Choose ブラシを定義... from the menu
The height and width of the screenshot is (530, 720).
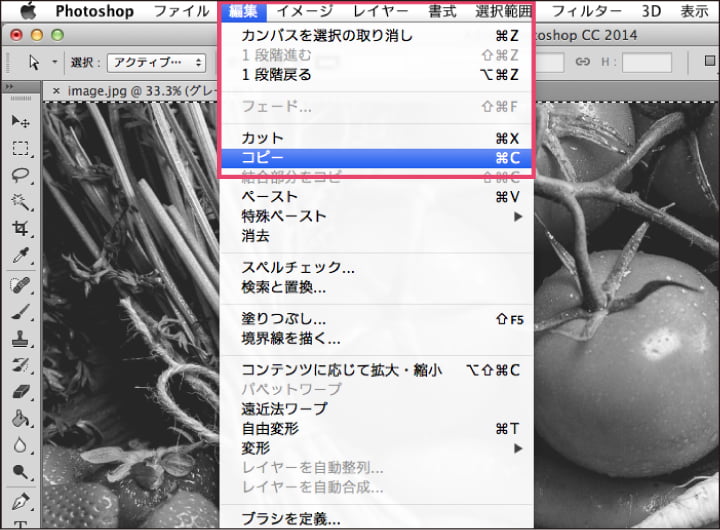[377, 519]
